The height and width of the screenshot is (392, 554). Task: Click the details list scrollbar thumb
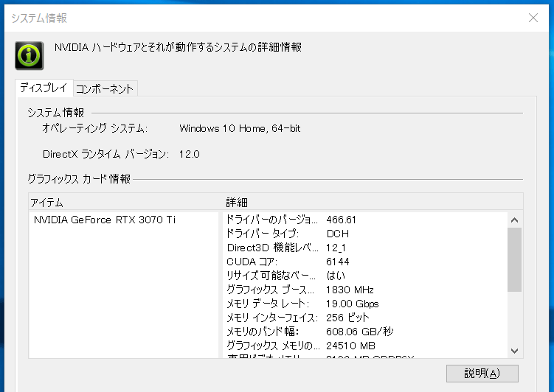pyautogui.click(x=514, y=259)
